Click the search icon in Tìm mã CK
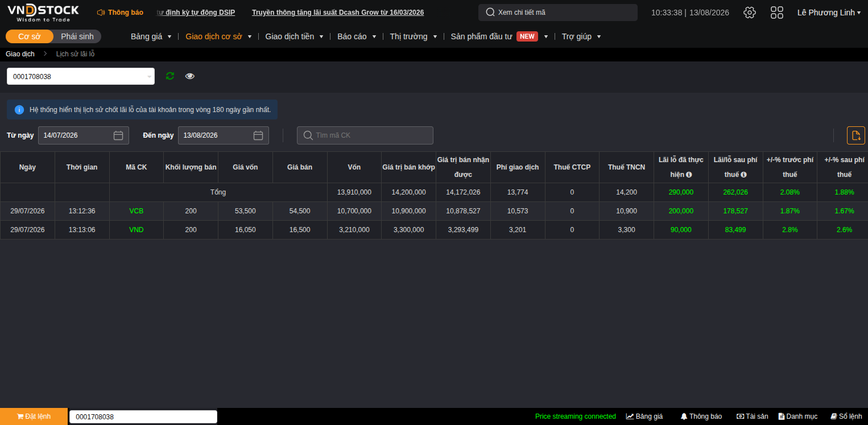The image size is (868, 425). click(308, 135)
